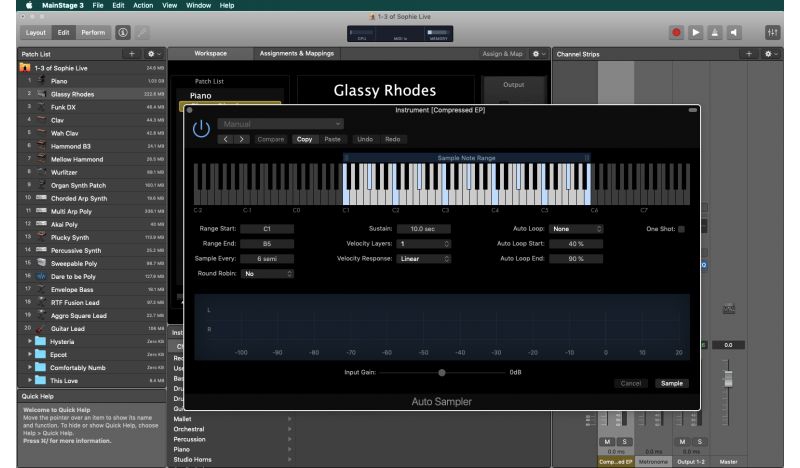Click the 1-3 of Sophie Live concert icon

(x=24, y=67)
